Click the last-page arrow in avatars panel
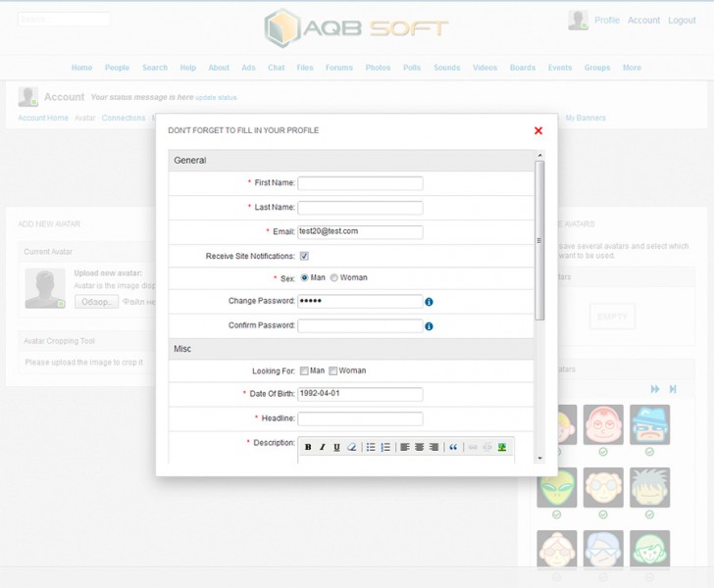Viewport: 714px width, 588px height. tap(673, 389)
